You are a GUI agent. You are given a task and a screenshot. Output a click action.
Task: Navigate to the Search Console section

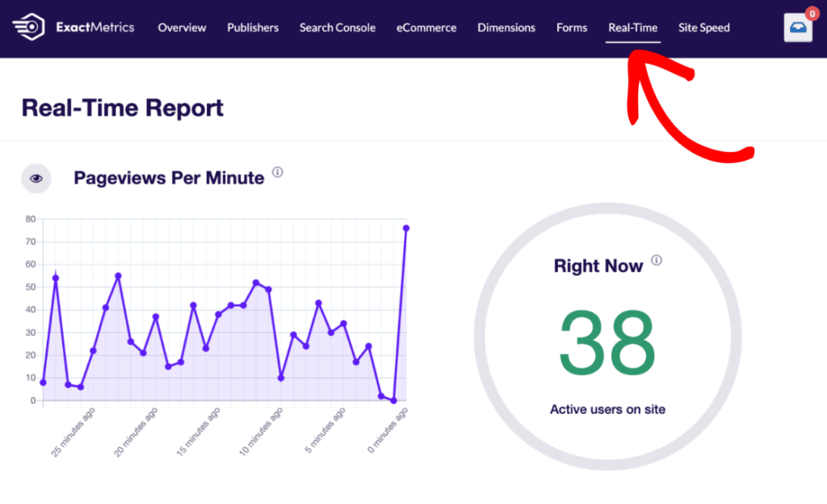[337, 27]
